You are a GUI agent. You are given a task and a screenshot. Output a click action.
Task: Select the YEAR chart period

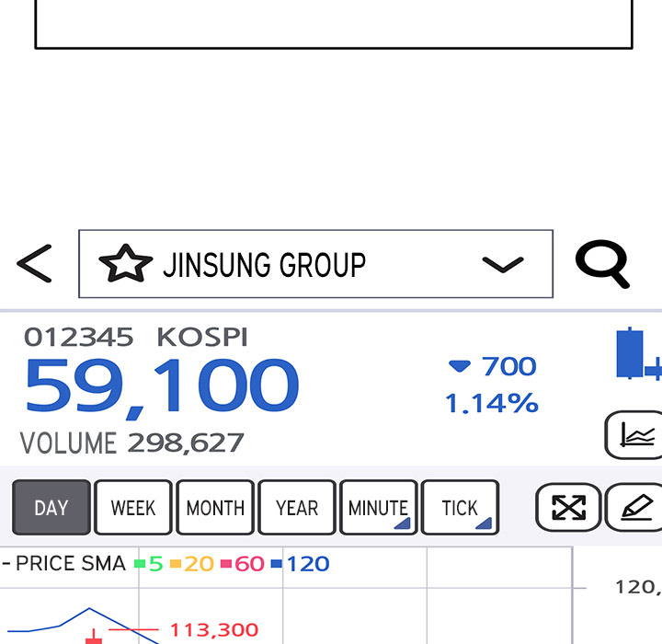click(297, 508)
